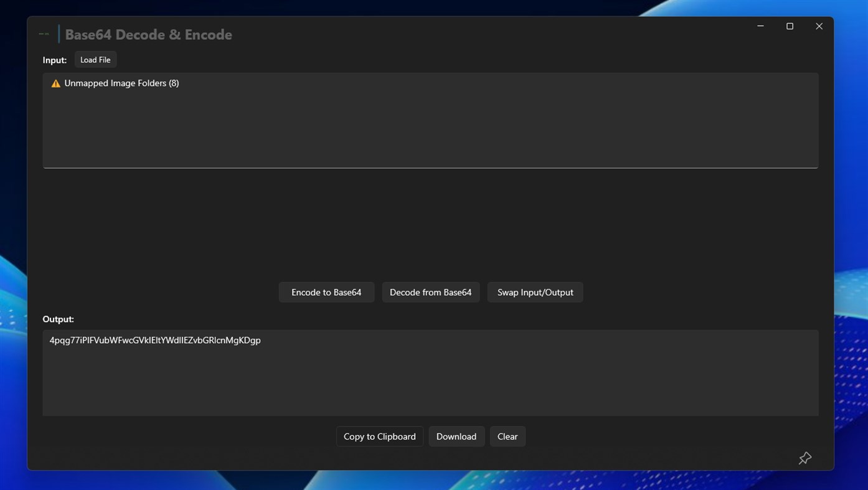
Task: Click Decode from Base64
Action: (x=431, y=293)
